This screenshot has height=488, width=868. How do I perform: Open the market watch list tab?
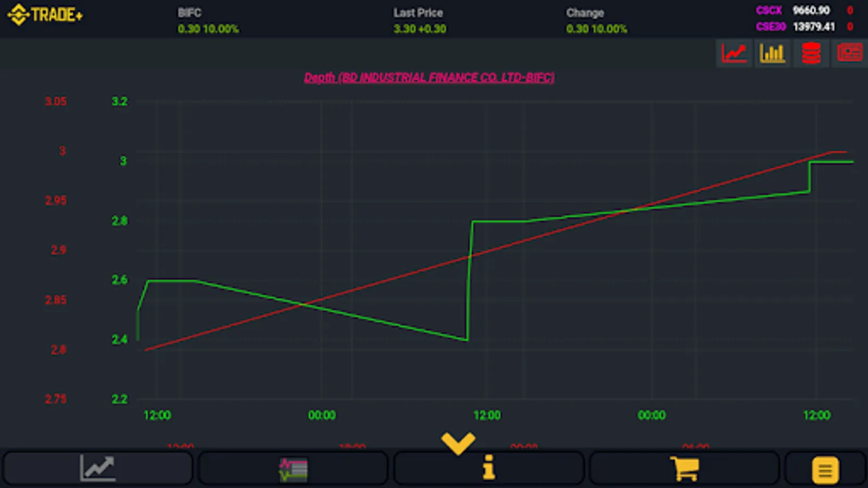293,468
